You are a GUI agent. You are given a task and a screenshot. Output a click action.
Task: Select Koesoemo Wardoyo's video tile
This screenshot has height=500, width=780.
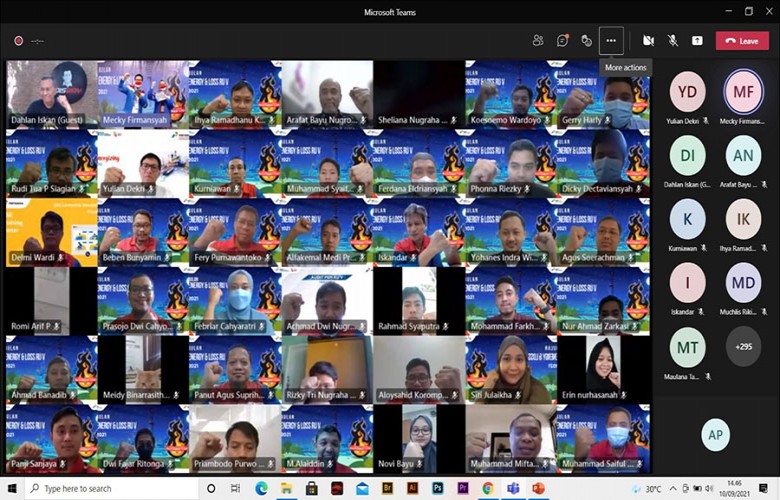coord(511,95)
